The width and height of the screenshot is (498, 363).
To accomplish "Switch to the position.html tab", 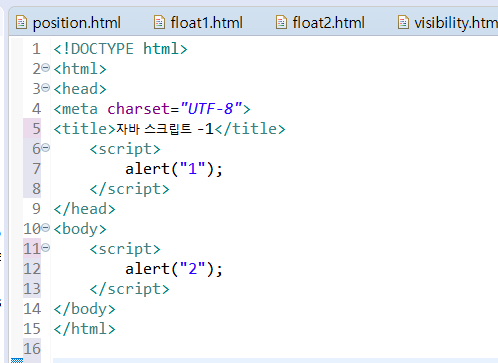I will point(68,23).
